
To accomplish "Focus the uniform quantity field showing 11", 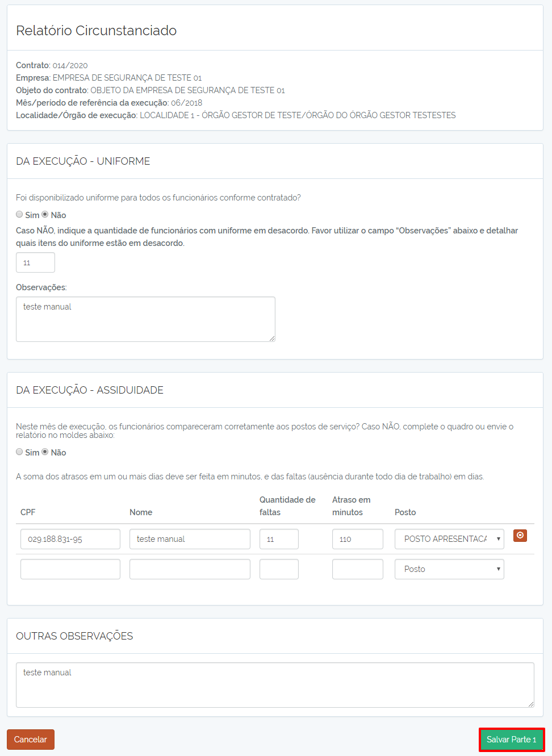I will click(35, 262).
